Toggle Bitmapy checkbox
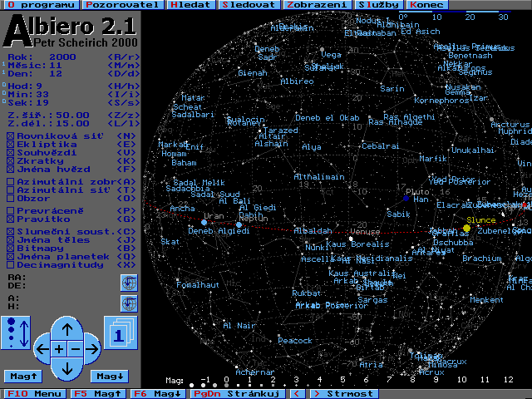The image size is (532, 399). [x=11, y=249]
